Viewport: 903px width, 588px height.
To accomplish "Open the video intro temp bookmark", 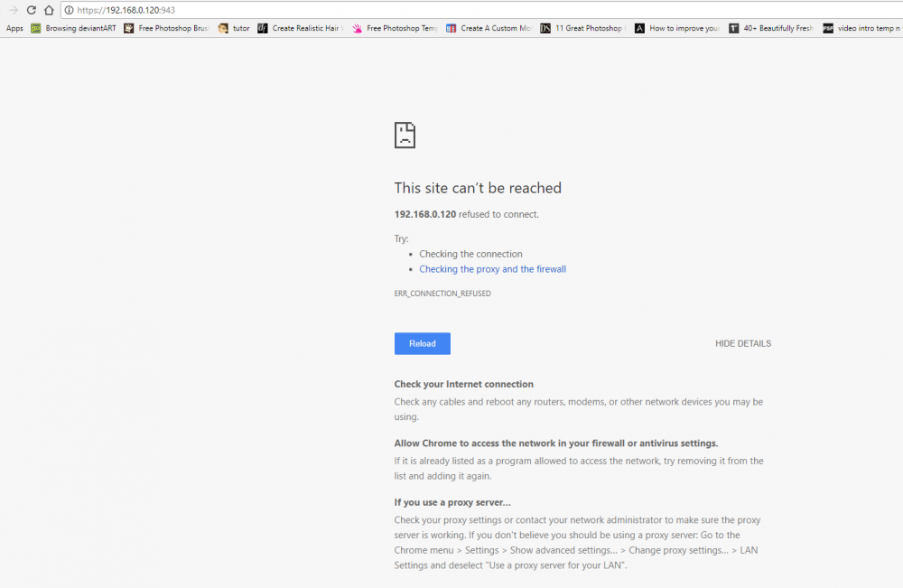I will 870,28.
